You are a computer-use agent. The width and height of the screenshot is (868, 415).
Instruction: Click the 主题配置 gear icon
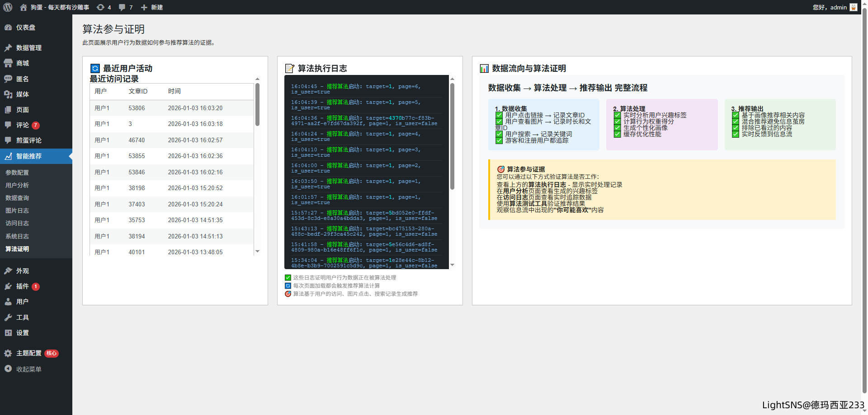pos(8,353)
